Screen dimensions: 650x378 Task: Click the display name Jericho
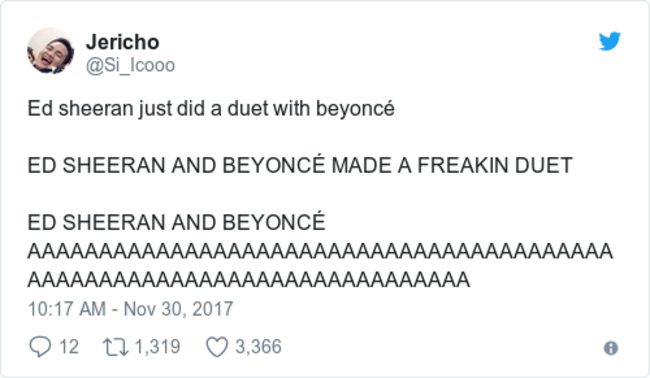(x=122, y=42)
